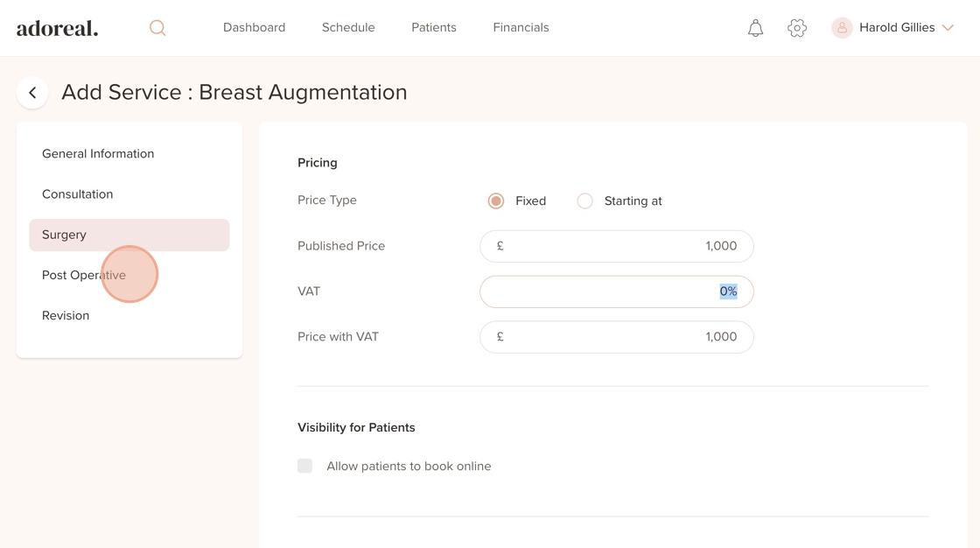This screenshot has height=548, width=980.
Task: Switch to General Information tab
Action: coord(98,154)
